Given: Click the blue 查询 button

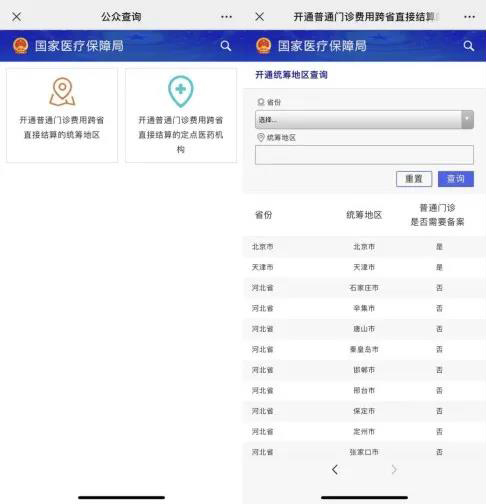Looking at the screenshot, I should [x=456, y=179].
